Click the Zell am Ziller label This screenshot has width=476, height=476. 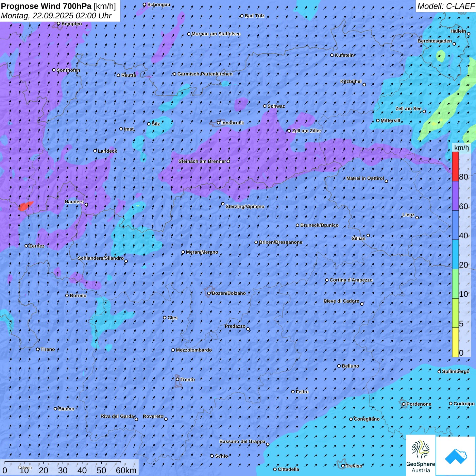[x=306, y=131]
